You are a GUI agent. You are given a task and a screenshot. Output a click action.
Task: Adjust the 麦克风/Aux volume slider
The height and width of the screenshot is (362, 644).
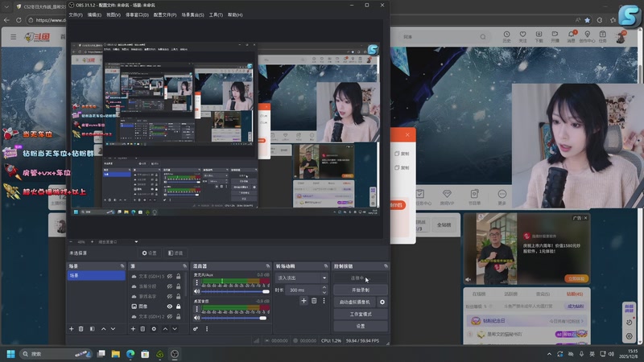point(235,291)
